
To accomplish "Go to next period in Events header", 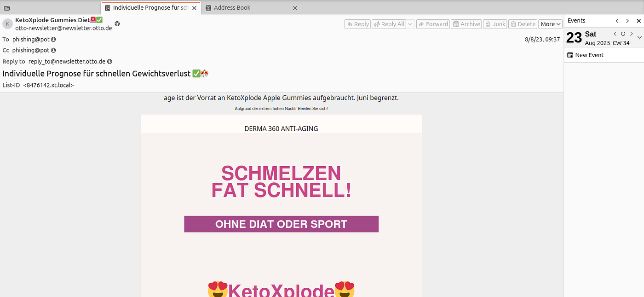I will click(x=627, y=21).
